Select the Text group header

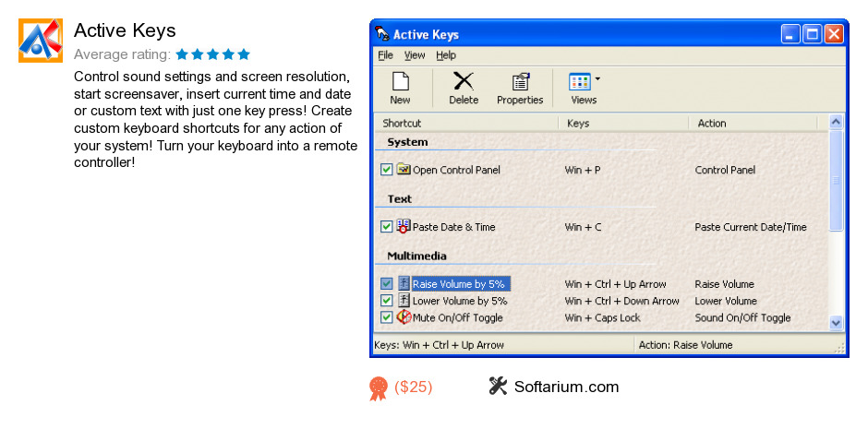[x=400, y=199]
